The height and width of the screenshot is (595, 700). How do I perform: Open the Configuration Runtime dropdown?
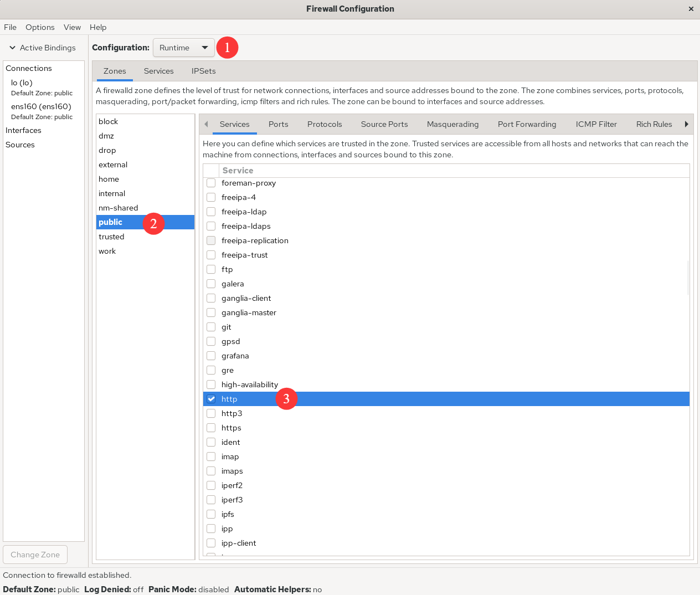point(183,48)
